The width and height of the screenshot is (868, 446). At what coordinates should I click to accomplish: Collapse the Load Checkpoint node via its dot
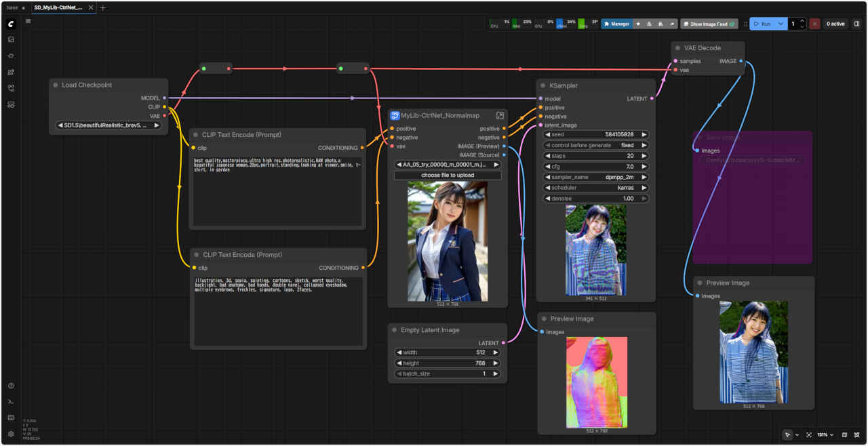(x=55, y=85)
